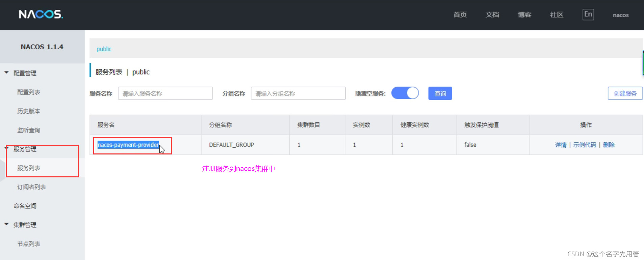Expand the 服务管理 sidebar group

[x=25, y=149]
